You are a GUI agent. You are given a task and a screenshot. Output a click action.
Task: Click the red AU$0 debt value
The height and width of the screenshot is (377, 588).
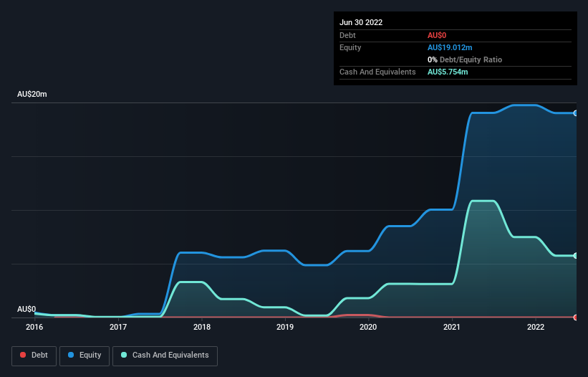point(437,35)
